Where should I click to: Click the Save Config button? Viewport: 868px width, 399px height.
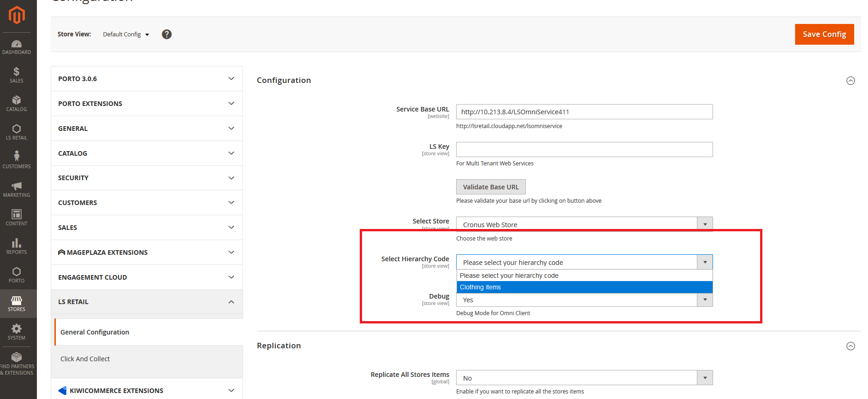point(824,35)
